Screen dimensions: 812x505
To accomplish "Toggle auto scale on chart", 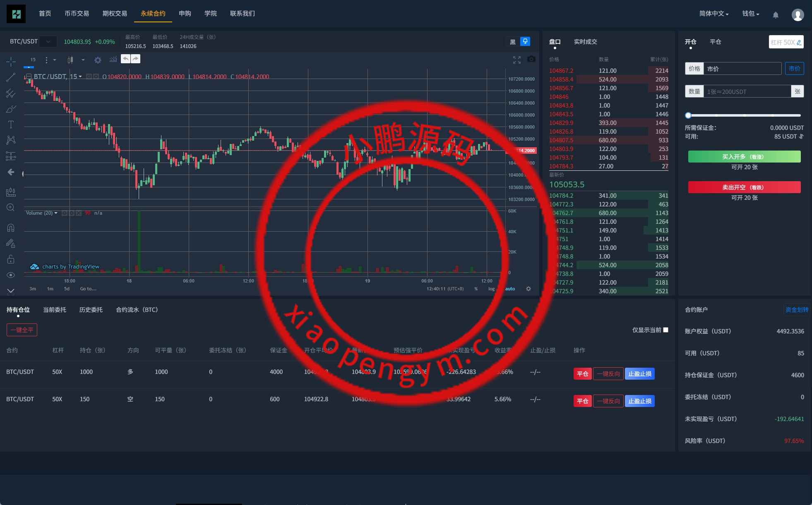I will pos(510,289).
